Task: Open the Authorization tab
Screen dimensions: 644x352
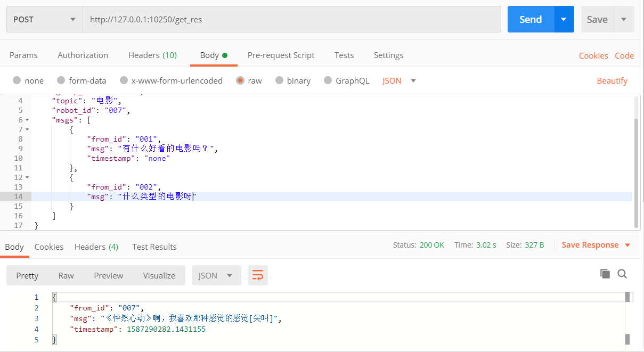Action: 83,55
